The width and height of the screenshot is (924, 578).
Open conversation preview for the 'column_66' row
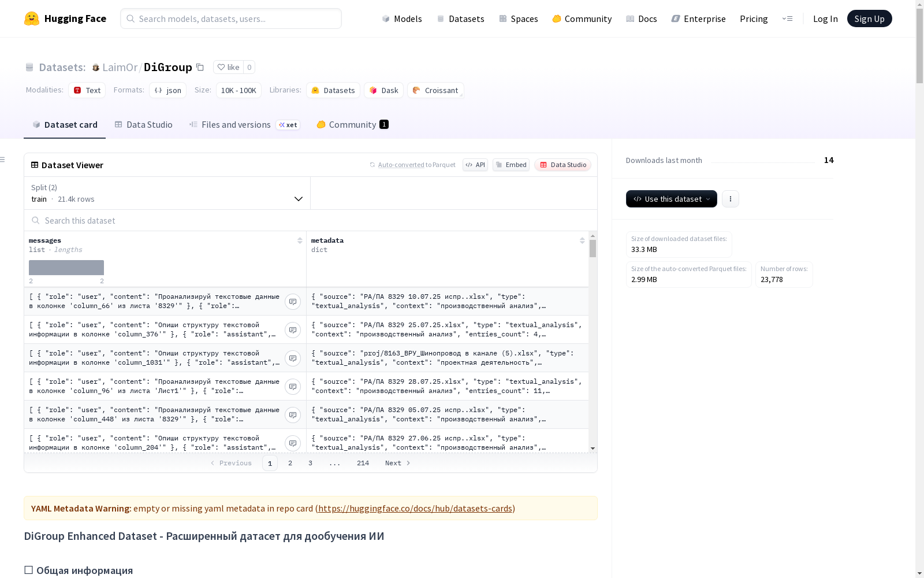pos(293,302)
